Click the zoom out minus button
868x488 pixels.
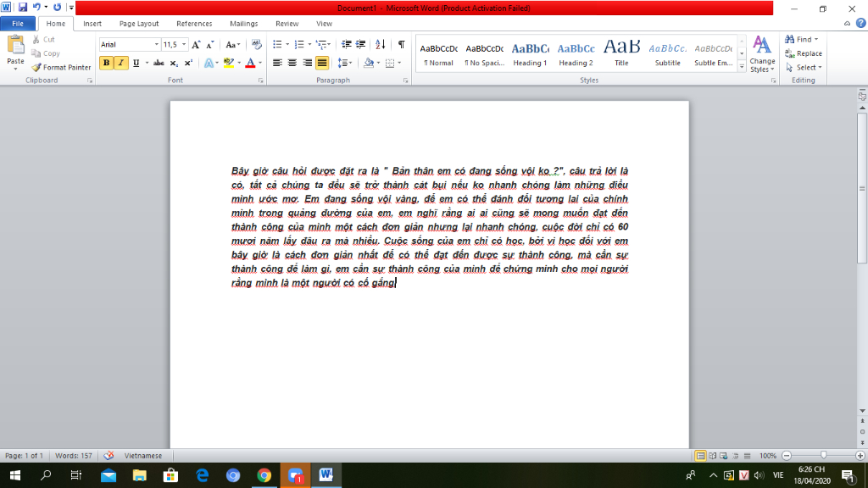pos(787,456)
